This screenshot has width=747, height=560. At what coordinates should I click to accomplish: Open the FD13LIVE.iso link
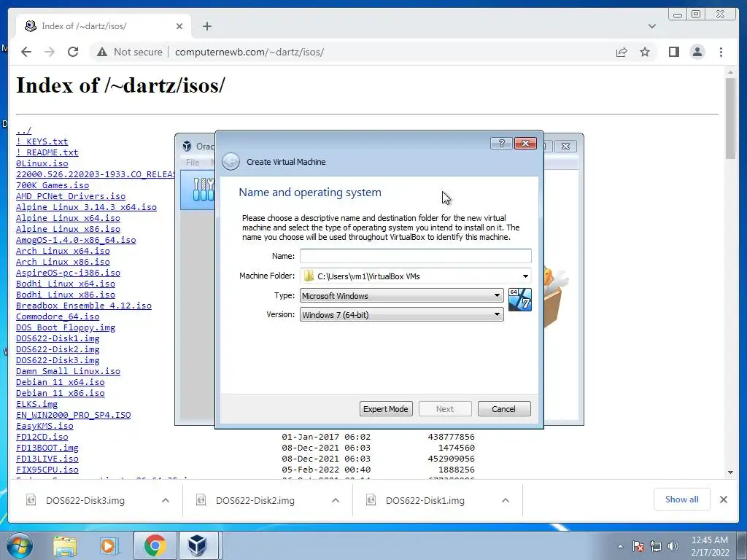pyautogui.click(x=47, y=459)
